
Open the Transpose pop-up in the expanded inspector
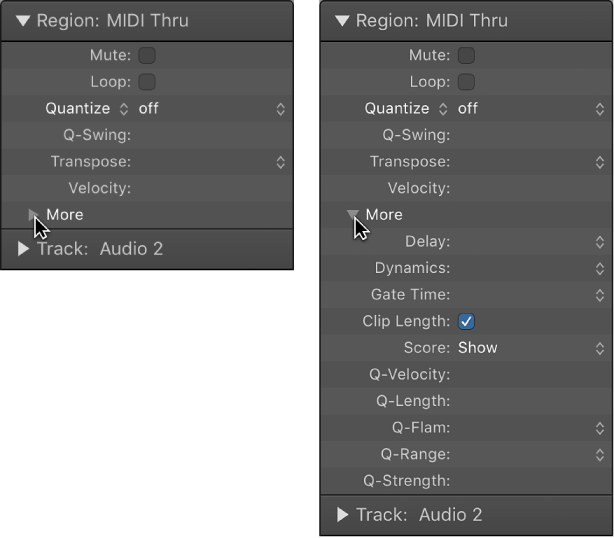pyautogui.click(x=600, y=162)
